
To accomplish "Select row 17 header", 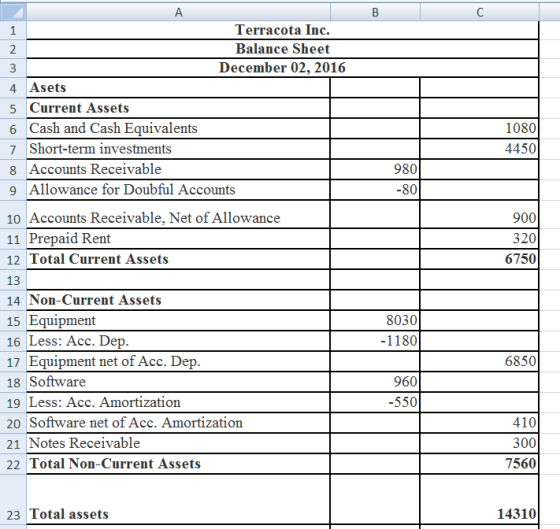I will point(13,361).
